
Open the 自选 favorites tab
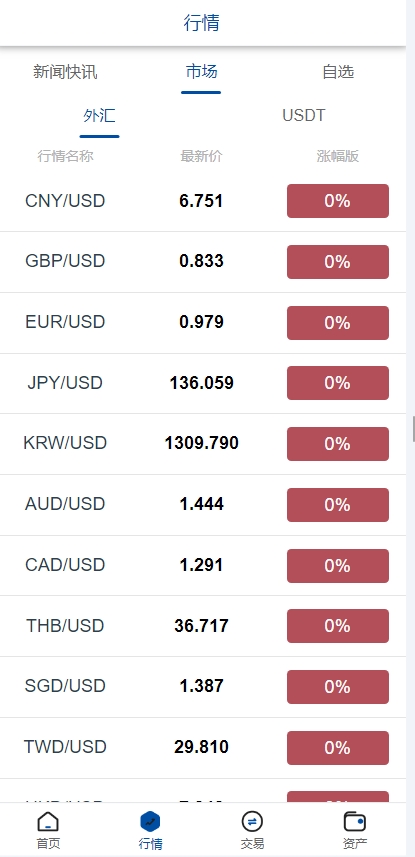click(338, 72)
